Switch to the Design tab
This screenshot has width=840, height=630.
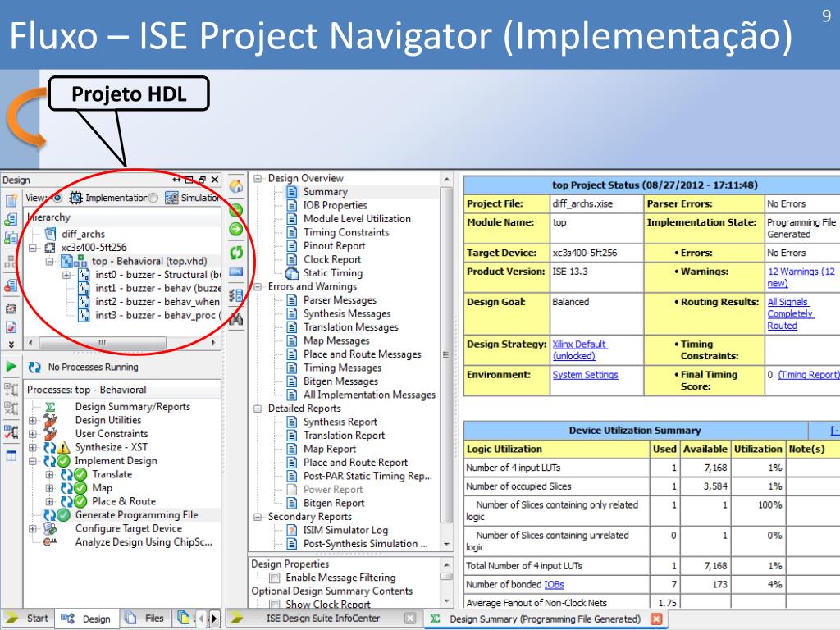[x=86, y=619]
